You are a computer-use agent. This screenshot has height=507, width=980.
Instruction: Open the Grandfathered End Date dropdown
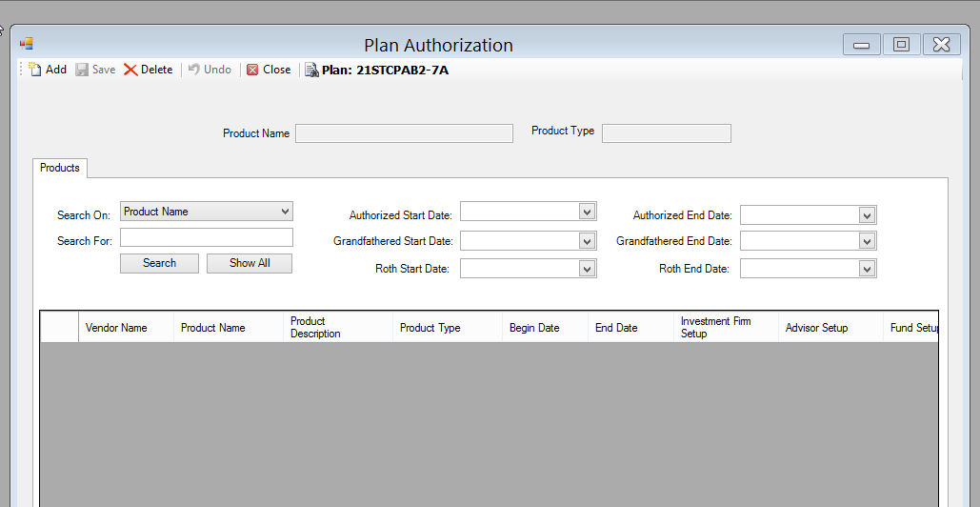point(867,241)
